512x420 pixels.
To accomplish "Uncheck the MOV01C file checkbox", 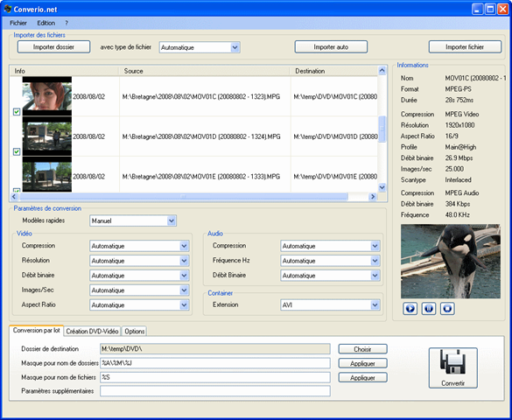I will 17,112.
